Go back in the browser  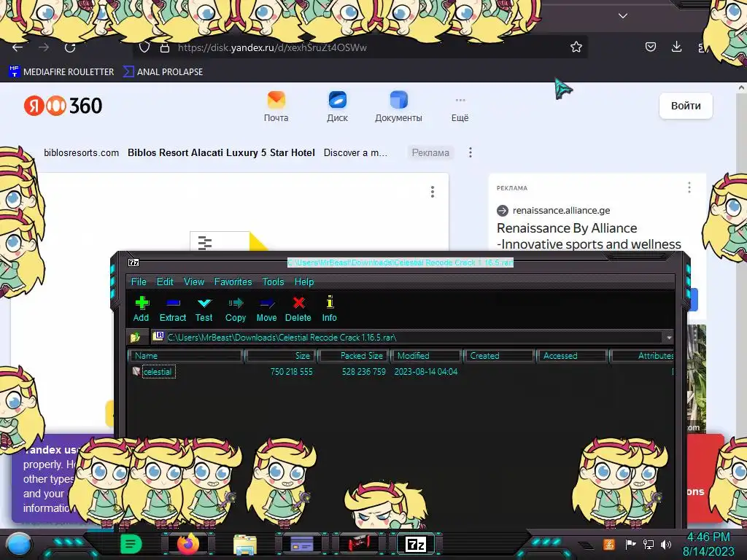click(x=18, y=47)
